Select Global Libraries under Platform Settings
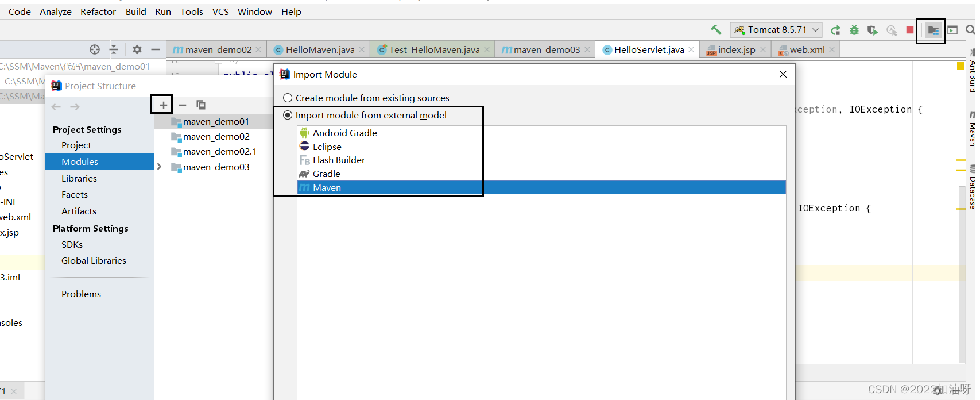This screenshot has width=980, height=400. point(94,260)
